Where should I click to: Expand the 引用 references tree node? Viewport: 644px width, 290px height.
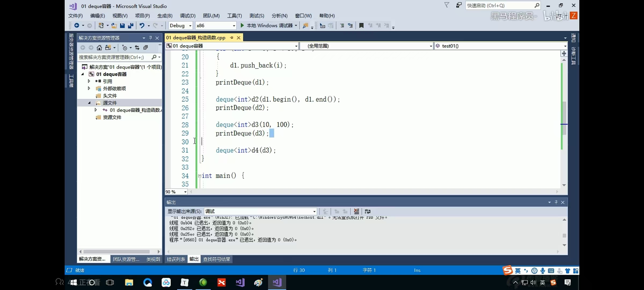coord(89,81)
